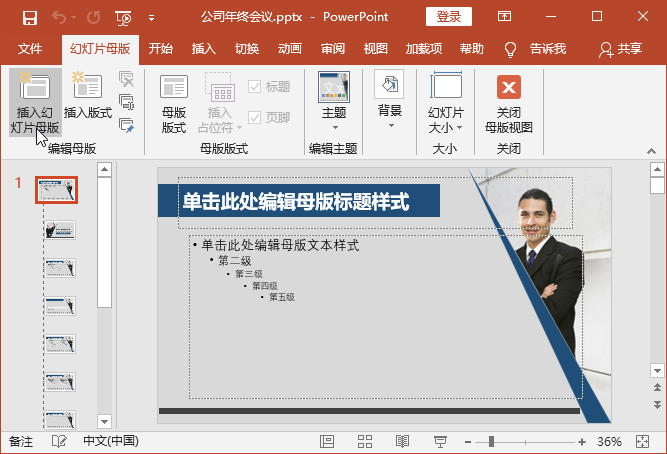667x454 pixels.
Task: Click the 中文(中国) language indicator
Action: [111, 442]
